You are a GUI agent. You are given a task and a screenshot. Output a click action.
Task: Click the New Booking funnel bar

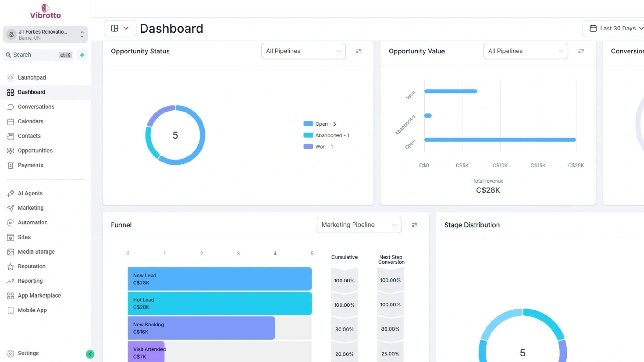(x=201, y=328)
